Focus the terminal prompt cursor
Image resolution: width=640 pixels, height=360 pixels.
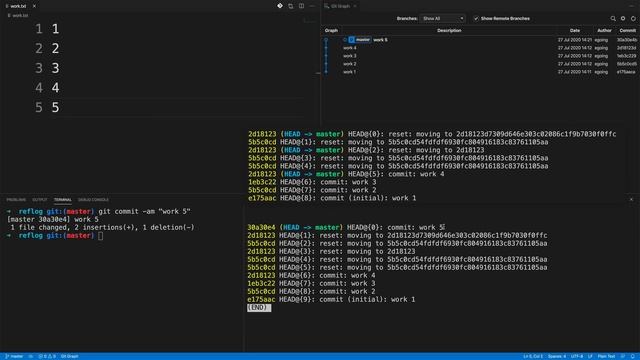click(100, 236)
